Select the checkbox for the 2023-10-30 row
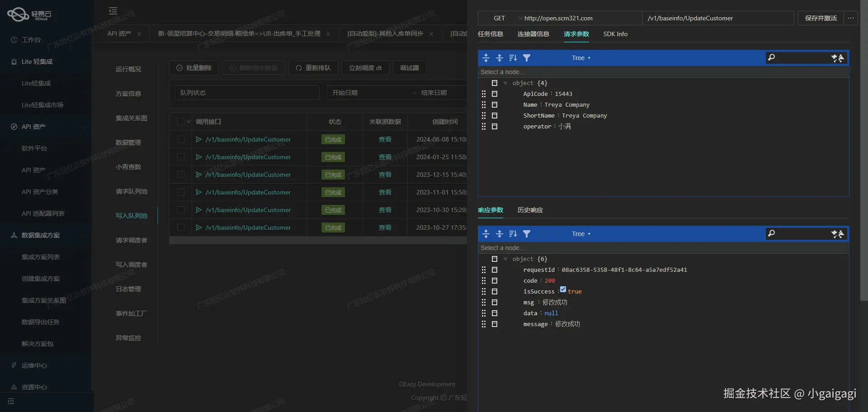This screenshot has width=868, height=412. (x=181, y=210)
